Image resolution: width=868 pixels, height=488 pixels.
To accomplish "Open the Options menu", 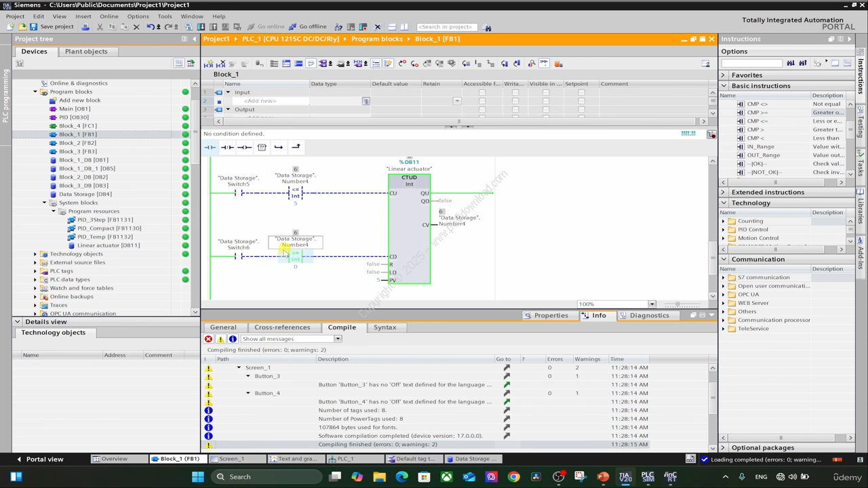I will click(138, 16).
